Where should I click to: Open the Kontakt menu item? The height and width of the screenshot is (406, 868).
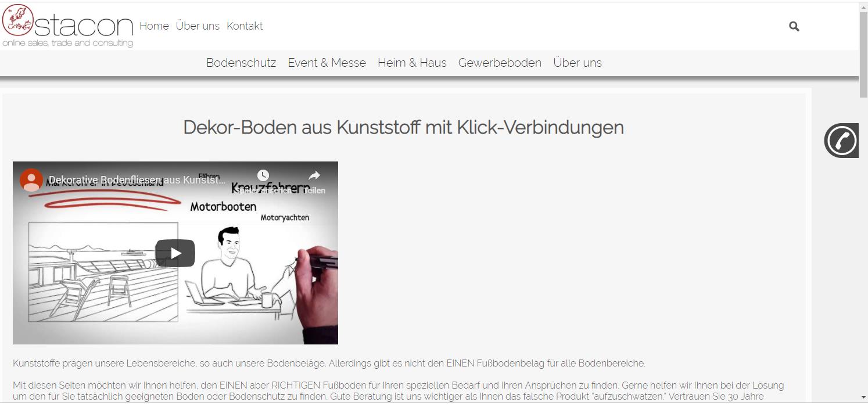(x=245, y=26)
